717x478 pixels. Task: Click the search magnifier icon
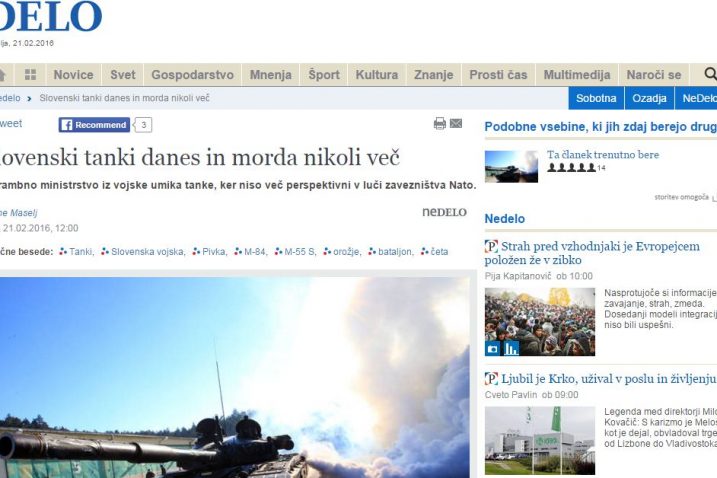coord(710,74)
